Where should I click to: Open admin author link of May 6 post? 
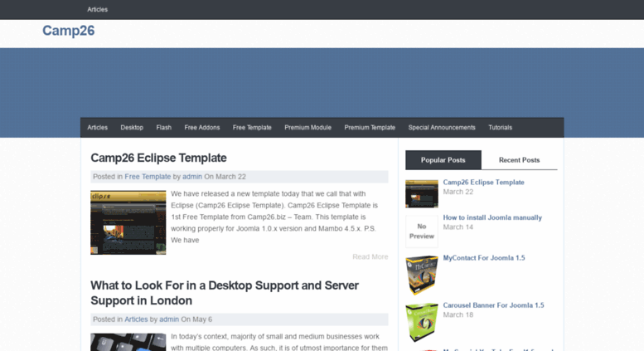click(x=169, y=319)
